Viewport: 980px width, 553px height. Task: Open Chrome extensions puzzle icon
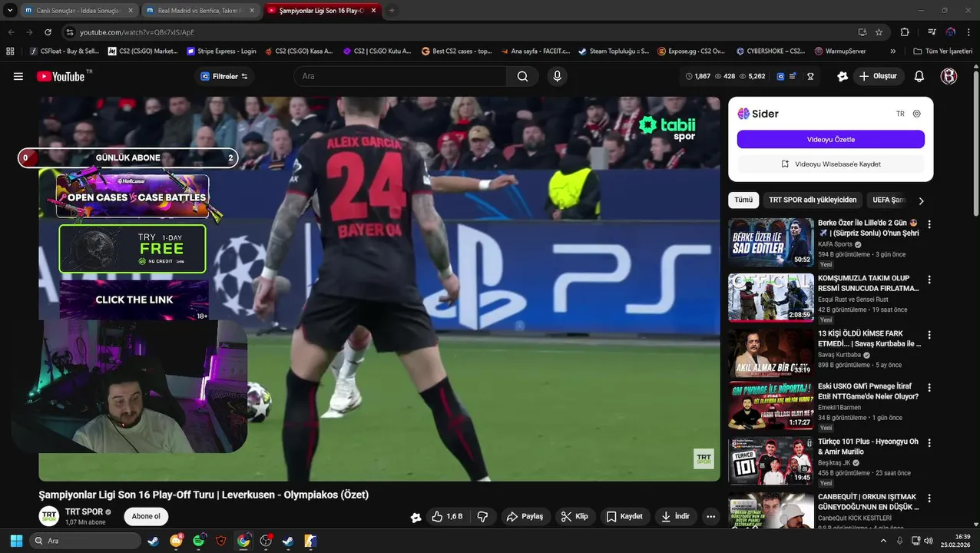click(x=905, y=32)
